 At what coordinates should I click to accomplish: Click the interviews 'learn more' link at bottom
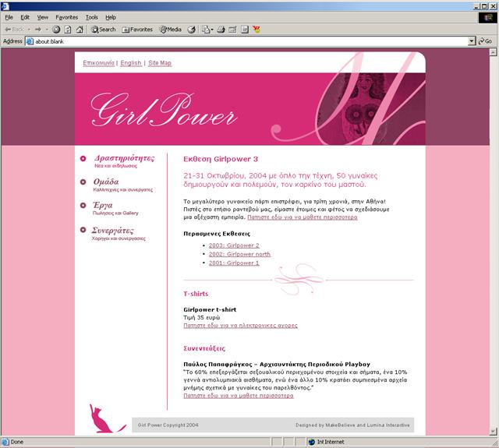pyautogui.click(x=239, y=396)
